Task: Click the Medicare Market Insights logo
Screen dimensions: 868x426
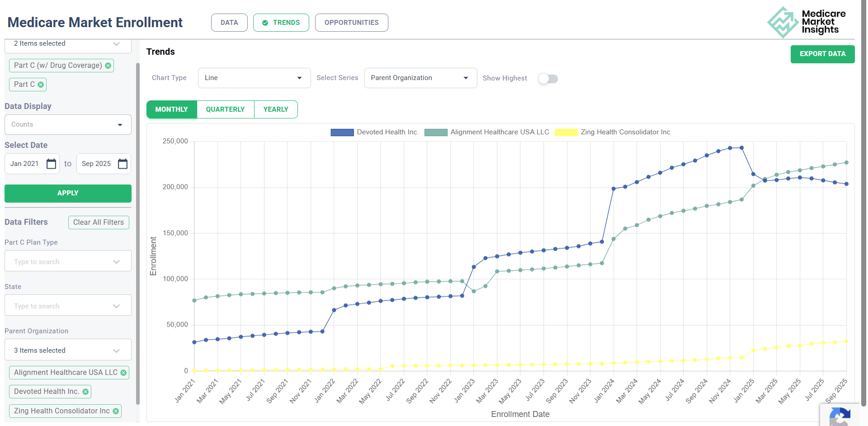Action: [x=806, y=22]
